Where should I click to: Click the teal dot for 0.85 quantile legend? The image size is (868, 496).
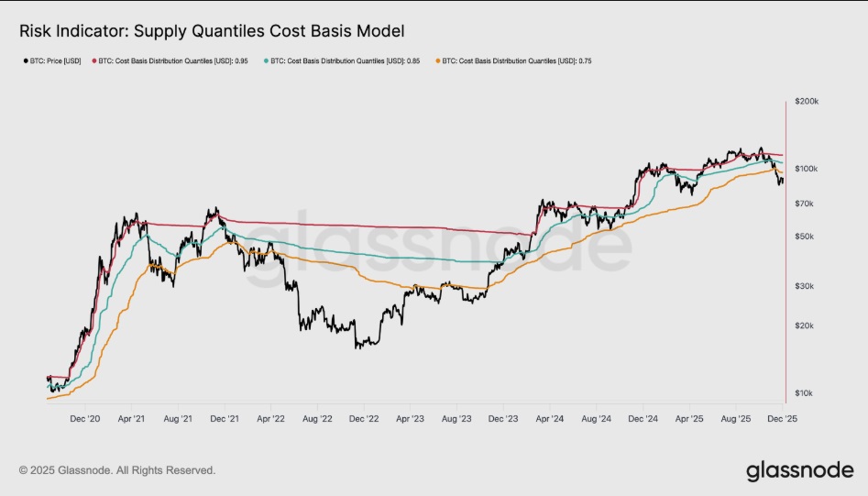[267, 61]
